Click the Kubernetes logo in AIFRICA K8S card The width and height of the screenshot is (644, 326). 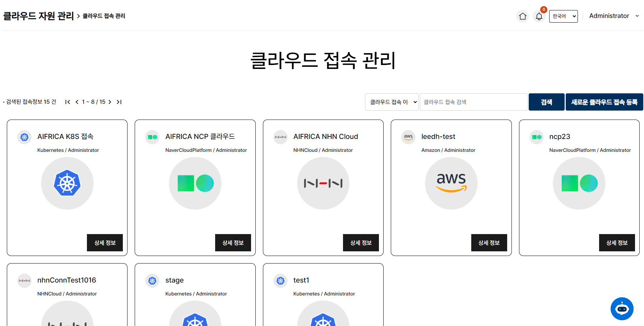coord(67,183)
